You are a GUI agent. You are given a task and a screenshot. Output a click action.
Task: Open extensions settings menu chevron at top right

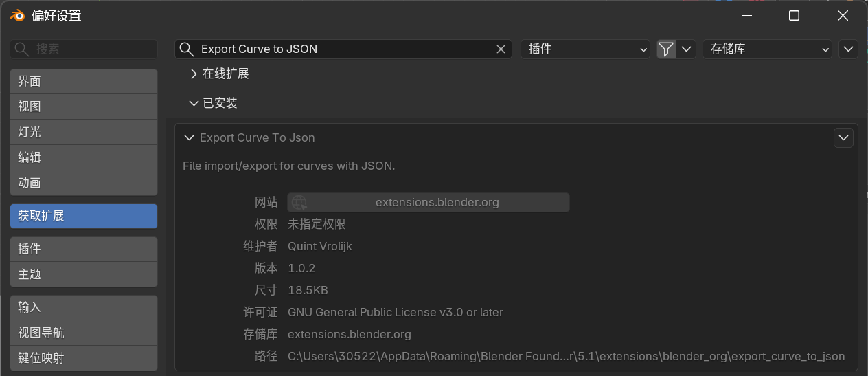(x=848, y=49)
